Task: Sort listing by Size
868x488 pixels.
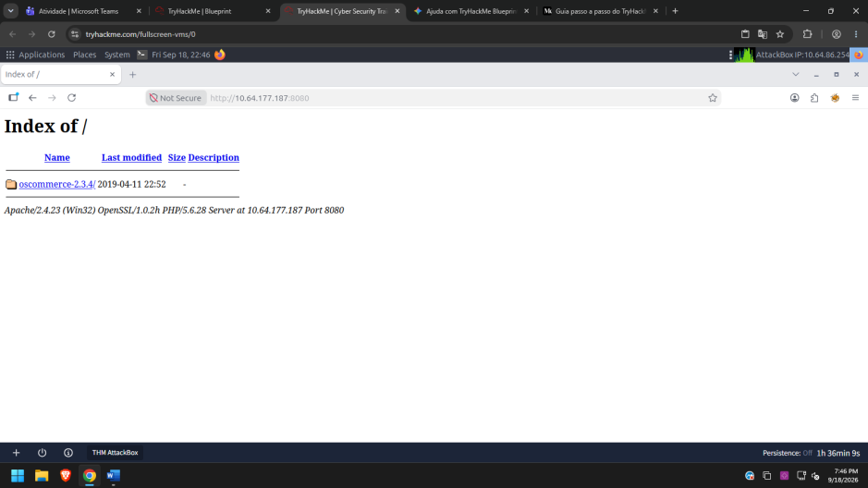Action: [177, 158]
